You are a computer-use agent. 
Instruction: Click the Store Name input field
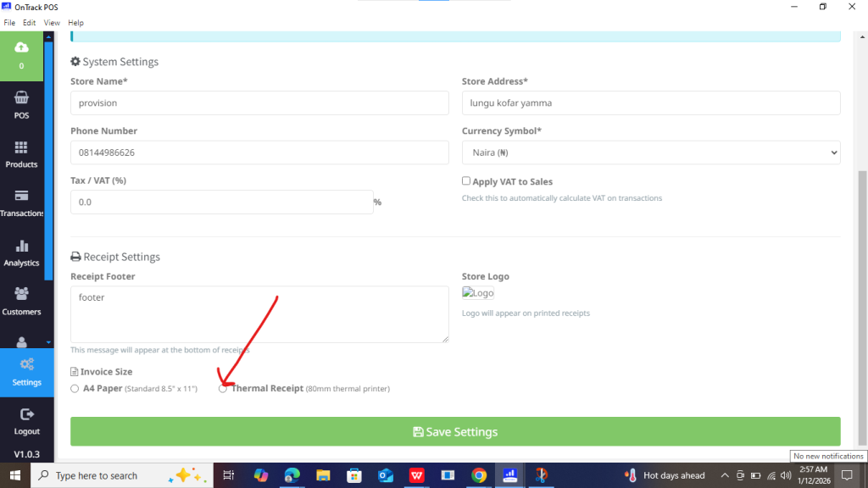(259, 103)
